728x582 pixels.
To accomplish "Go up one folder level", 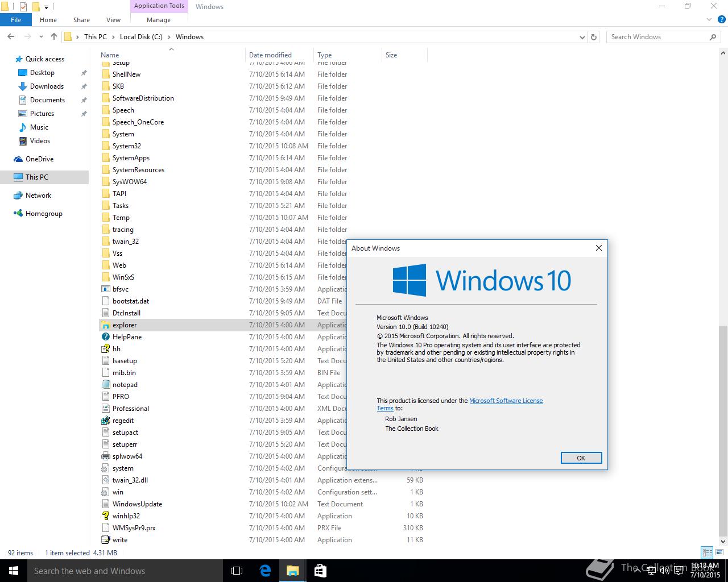I will click(54, 36).
